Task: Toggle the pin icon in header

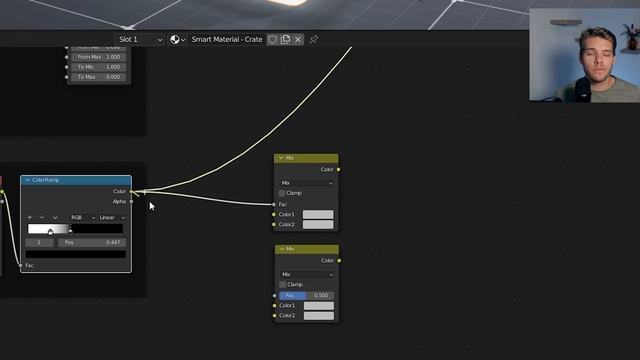Action: (x=313, y=40)
